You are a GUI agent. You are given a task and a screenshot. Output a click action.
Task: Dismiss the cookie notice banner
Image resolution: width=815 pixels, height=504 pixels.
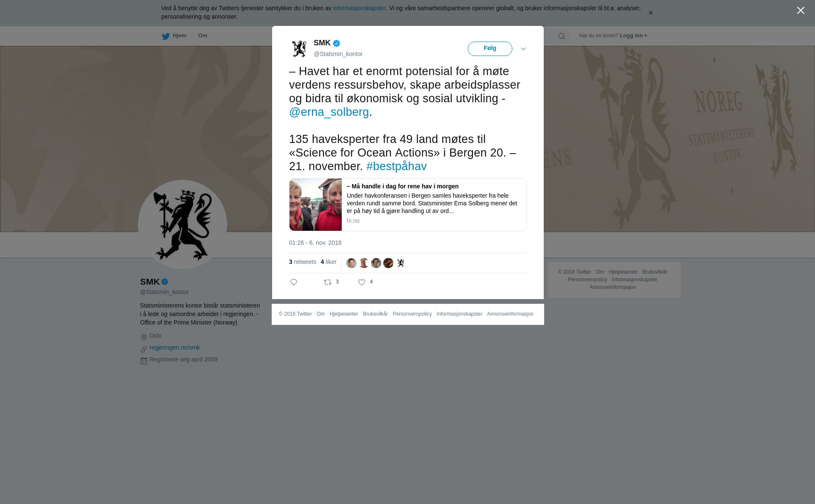tap(650, 13)
